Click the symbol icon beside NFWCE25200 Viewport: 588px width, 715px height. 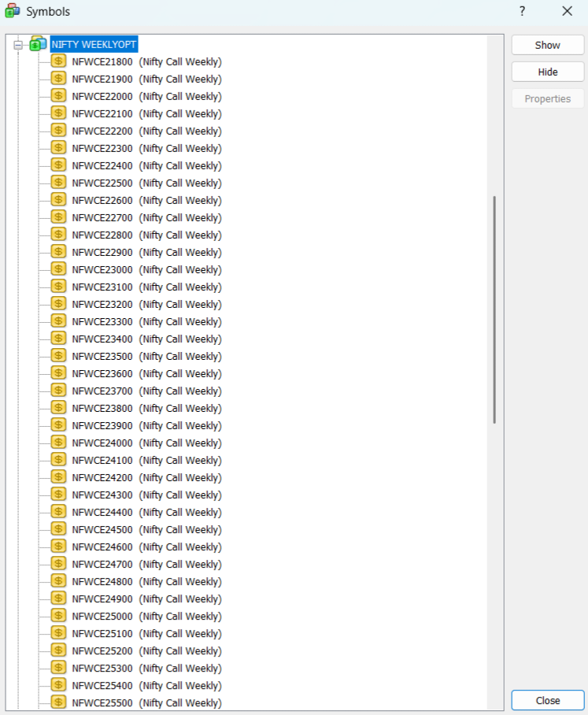[x=58, y=650]
